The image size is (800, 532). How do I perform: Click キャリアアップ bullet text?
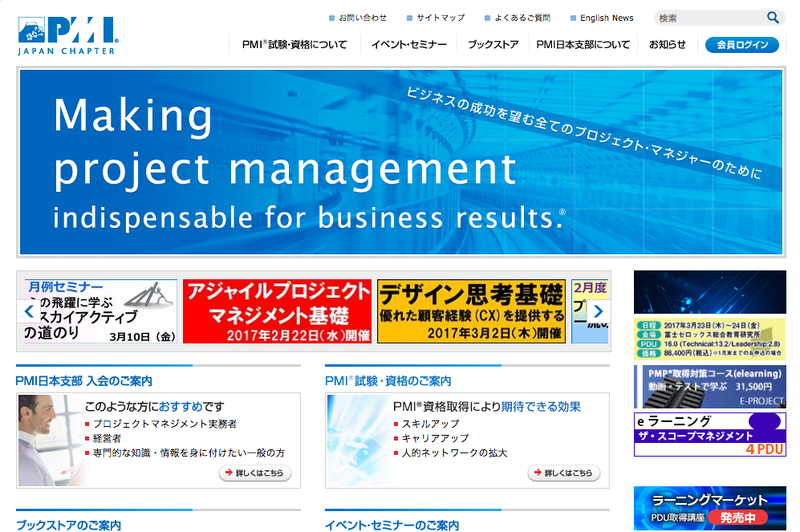(435, 438)
